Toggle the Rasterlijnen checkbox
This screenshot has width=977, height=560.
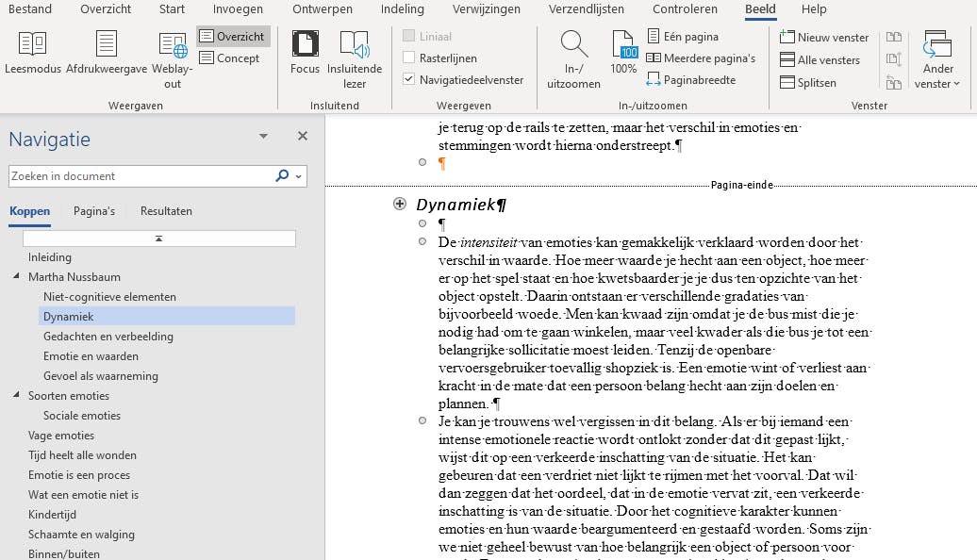point(409,58)
